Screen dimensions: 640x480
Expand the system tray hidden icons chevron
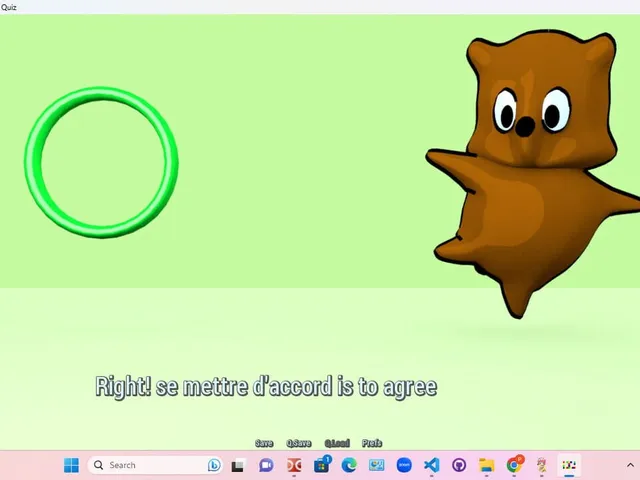(x=629, y=465)
